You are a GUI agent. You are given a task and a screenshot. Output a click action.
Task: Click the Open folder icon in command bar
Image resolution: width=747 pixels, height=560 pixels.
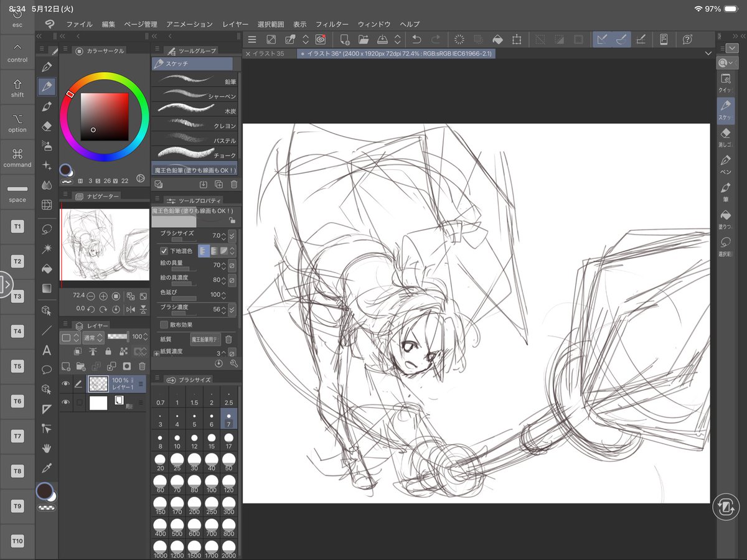click(x=364, y=39)
